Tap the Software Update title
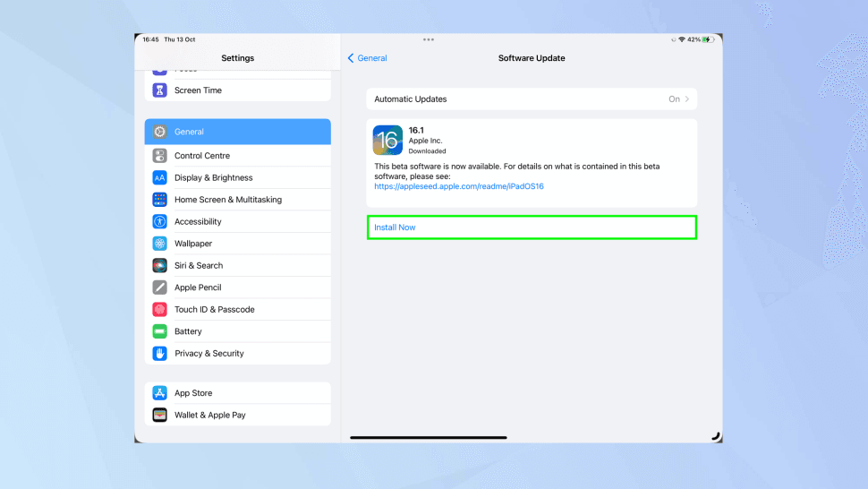The height and width of the screenshot is (489, 868). (x=532, y=58)
